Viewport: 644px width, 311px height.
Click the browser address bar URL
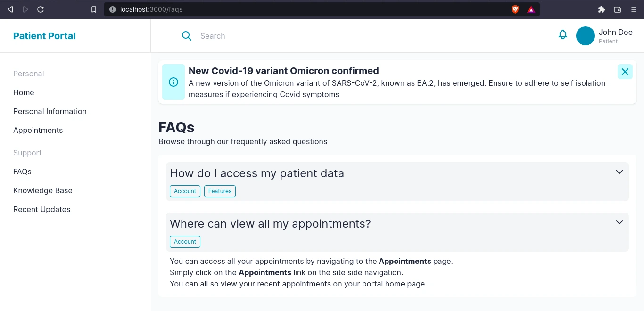[x=151, y=9]
